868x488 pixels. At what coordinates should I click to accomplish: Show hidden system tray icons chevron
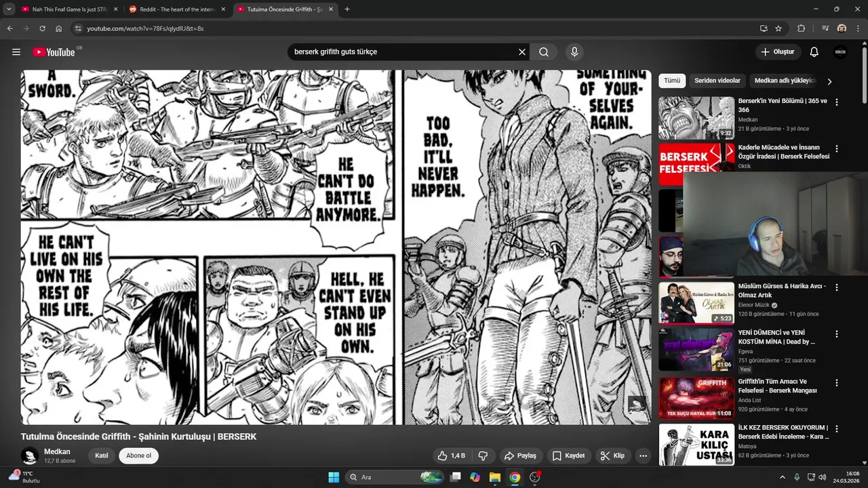782,477
